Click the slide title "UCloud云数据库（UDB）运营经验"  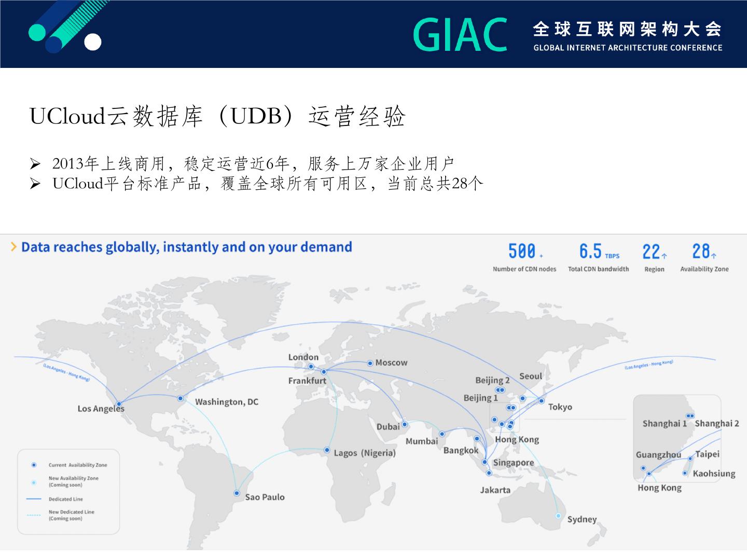[x=217, y=117]
